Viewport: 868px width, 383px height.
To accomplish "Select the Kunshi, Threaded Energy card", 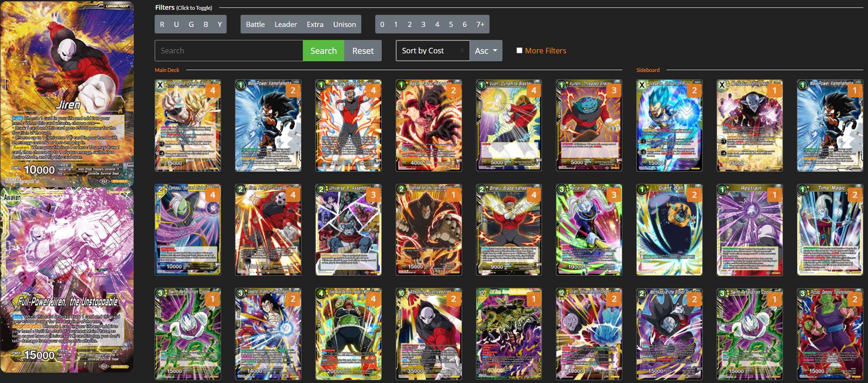I will (589, 125).
